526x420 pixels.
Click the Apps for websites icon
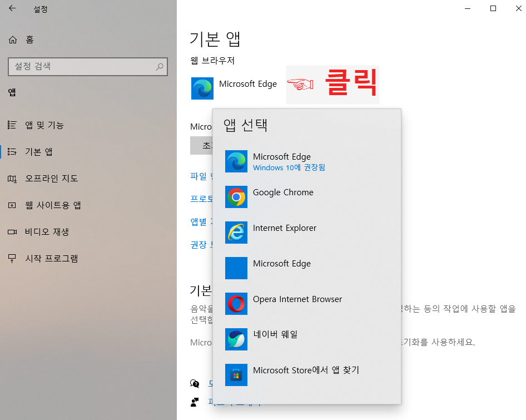coord(12,205)
